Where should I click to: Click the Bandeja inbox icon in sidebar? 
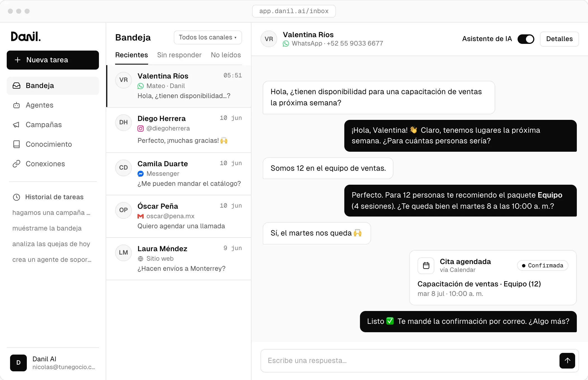16,85
